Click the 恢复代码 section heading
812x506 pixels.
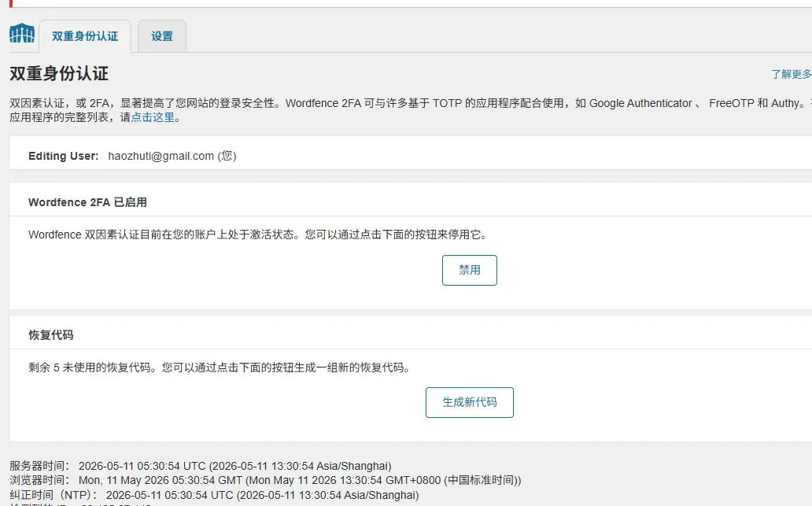pos(50,335)
